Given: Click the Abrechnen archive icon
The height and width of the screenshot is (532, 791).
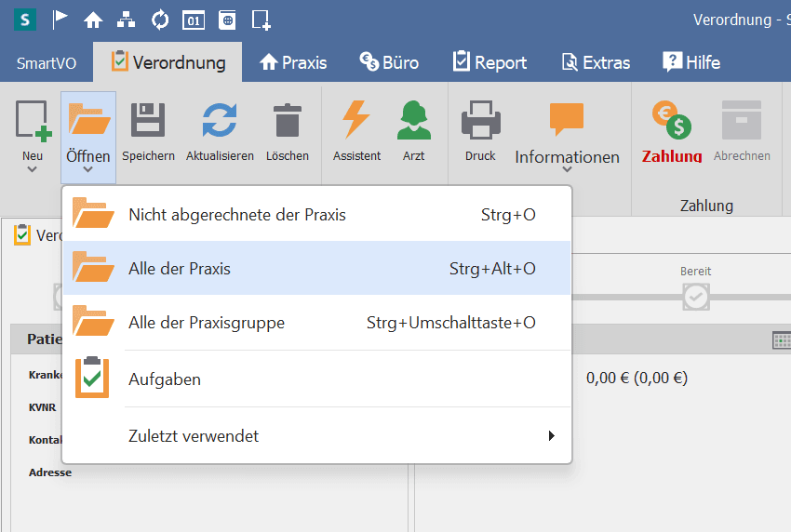Looking at the screenshot, I should tap(741, 120).
